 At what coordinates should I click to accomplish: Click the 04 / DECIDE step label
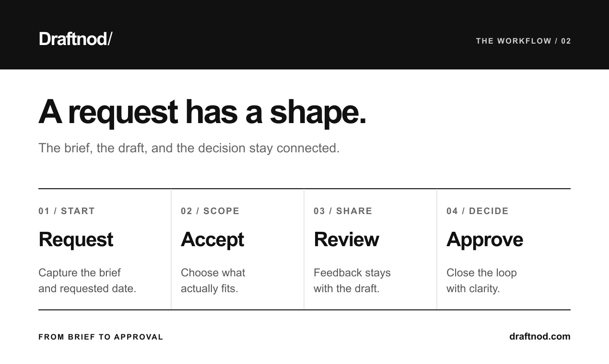(x=478, y=211)
